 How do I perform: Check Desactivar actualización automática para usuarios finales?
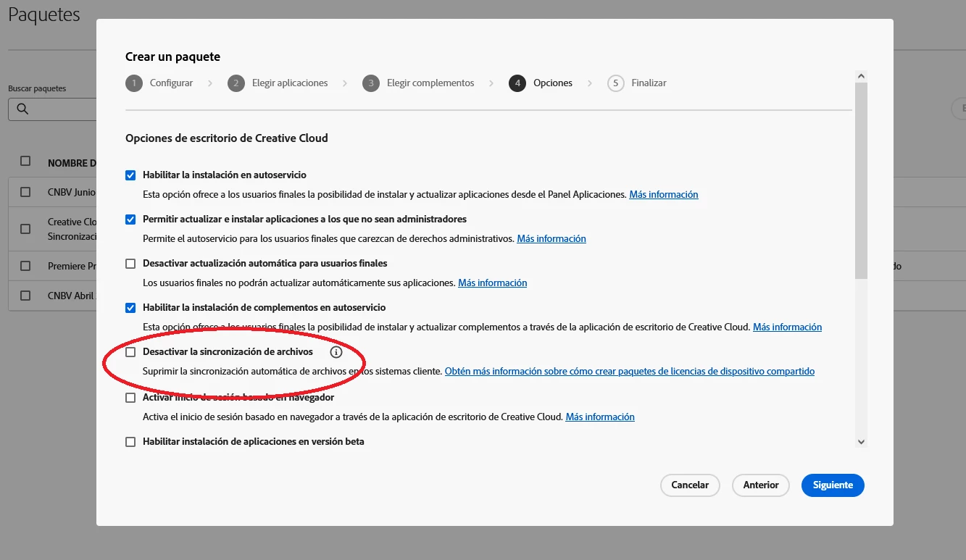(x=130, y=264)
